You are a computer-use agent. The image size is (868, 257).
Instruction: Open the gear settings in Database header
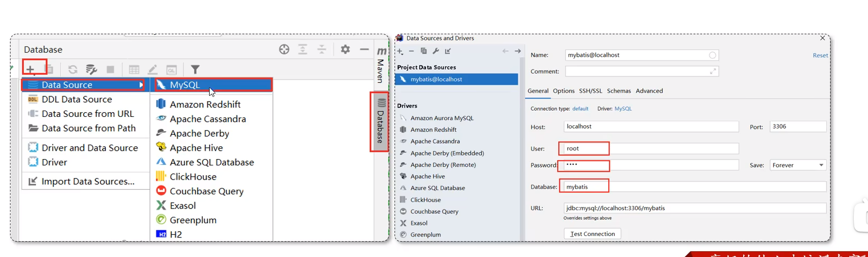point(345,50)
